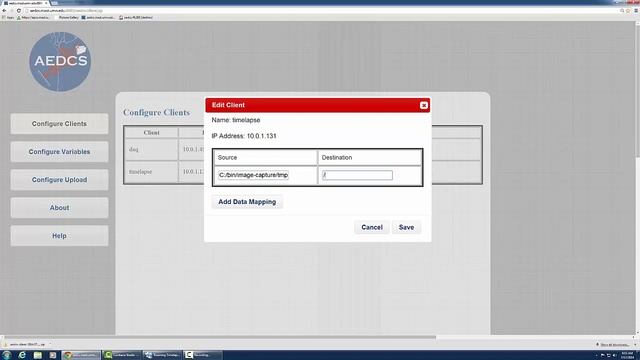Click the Save button in Edit Client
The width and height of the screenshot is (640, 360).
406,227
